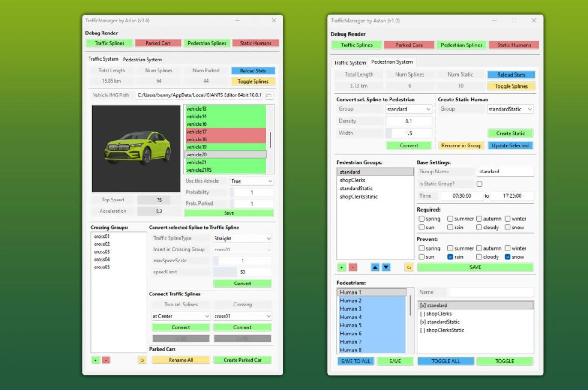588x390 pixels.
Task: Enable the Is Static Group checkbox
Action: 480,184
